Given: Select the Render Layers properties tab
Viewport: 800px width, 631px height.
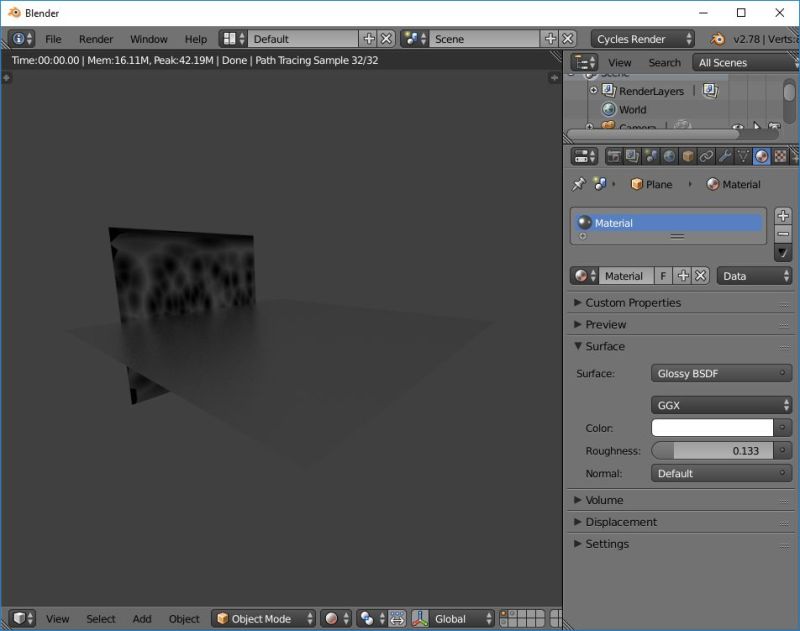Looking at the screenshot, I should (x=632, y=156).
